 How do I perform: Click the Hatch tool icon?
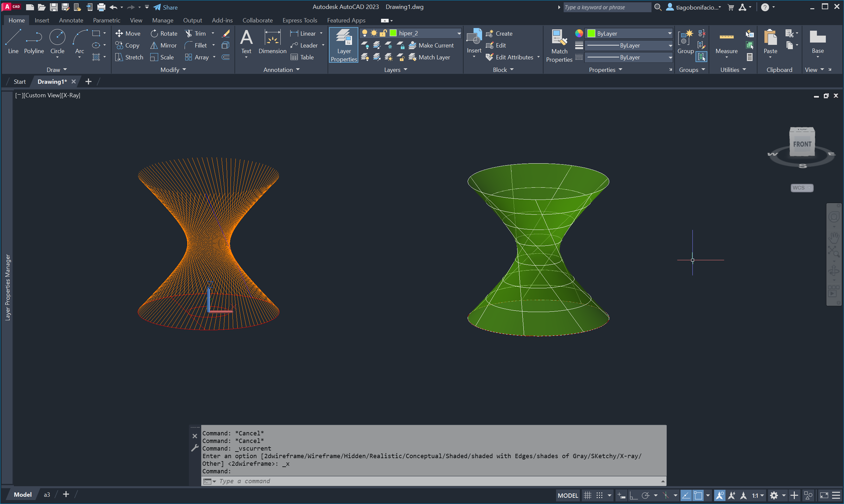tap(96, 57)
